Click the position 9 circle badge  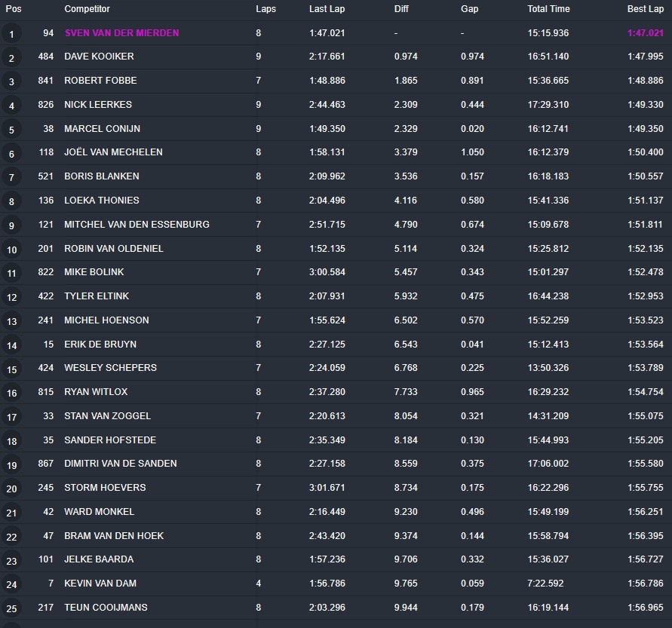[11, 225]
